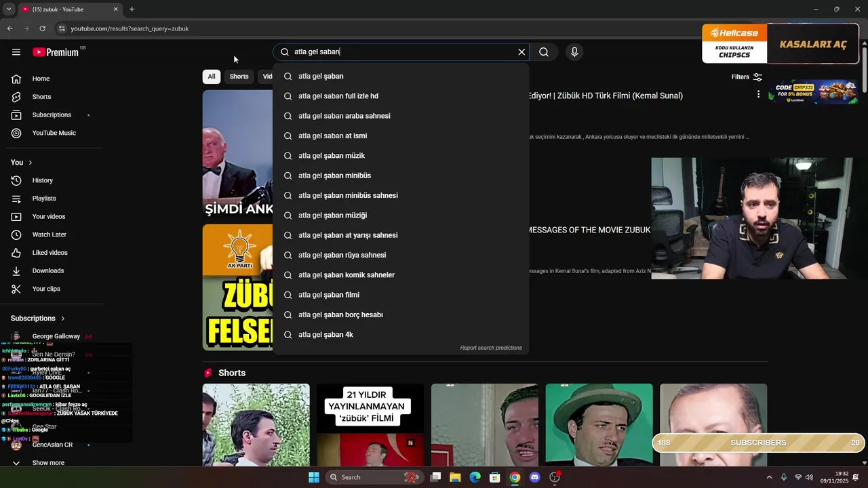868x488 pixels.
Task: Open GencAslan CR subscription channel
Action: point(52,445)
